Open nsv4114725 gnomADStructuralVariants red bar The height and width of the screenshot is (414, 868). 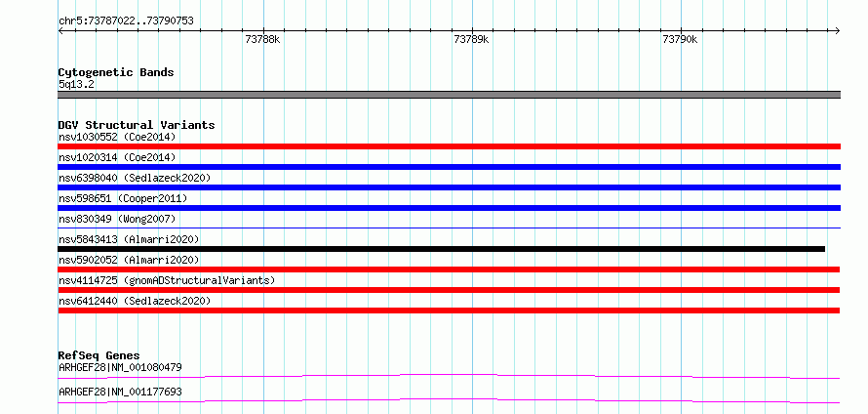tap(449, 290)
